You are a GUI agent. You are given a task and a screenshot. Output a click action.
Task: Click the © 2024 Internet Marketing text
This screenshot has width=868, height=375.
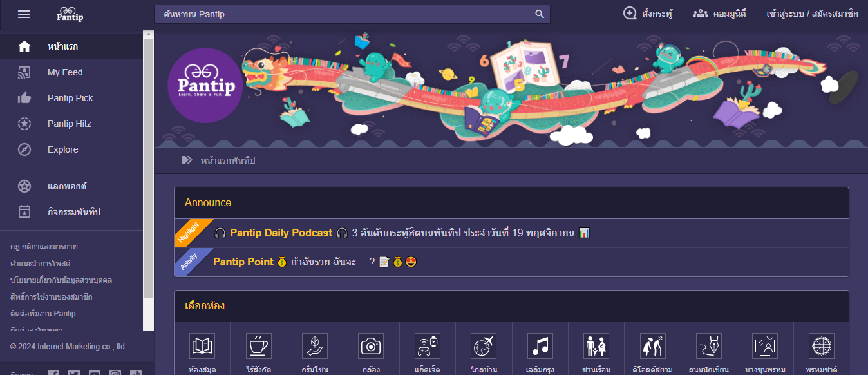pos(68,347)
